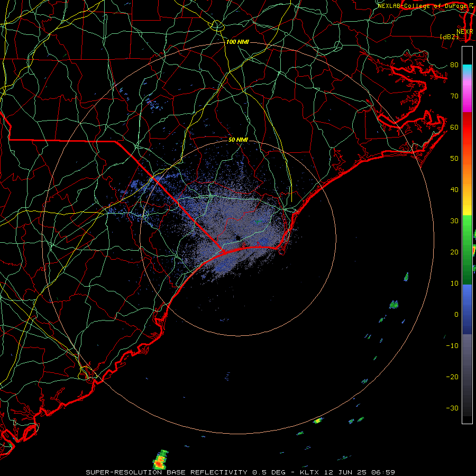
Task: Click the strong red-orange storm cell at the bottom
Action: (x=160, y=461)
